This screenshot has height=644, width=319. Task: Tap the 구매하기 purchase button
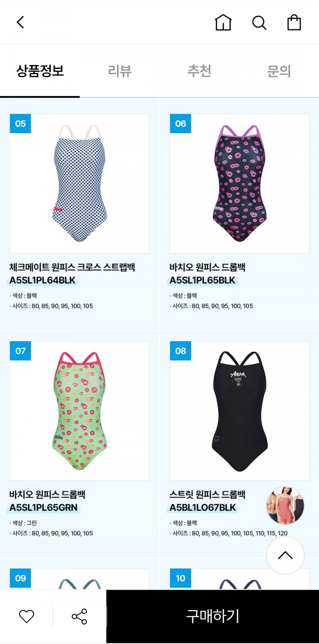tap(213, 616)
